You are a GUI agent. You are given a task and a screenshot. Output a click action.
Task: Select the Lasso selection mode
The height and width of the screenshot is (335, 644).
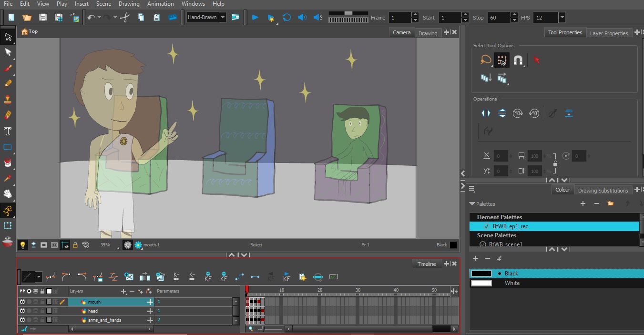click(x=486, y=60)
